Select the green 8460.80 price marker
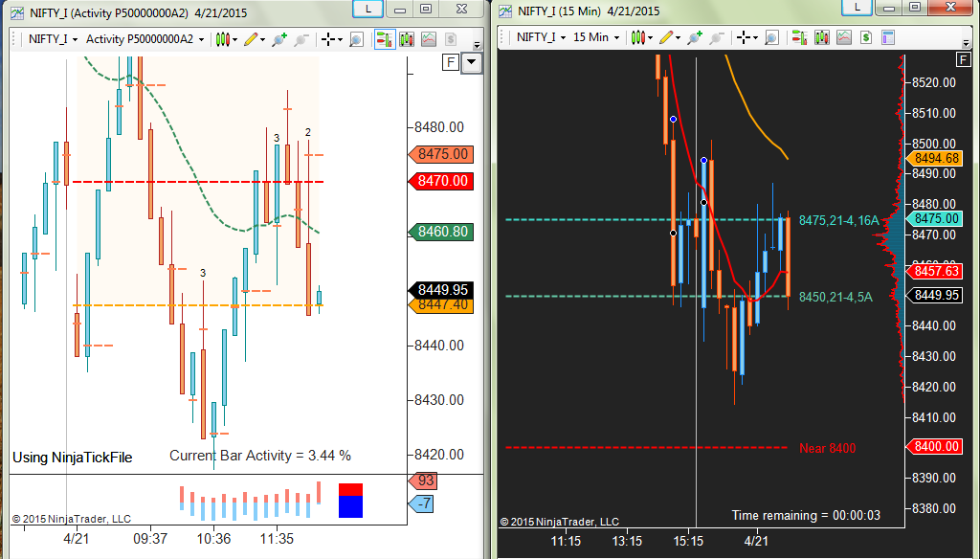This screenshot has width=980, height=559. point(441,232)
